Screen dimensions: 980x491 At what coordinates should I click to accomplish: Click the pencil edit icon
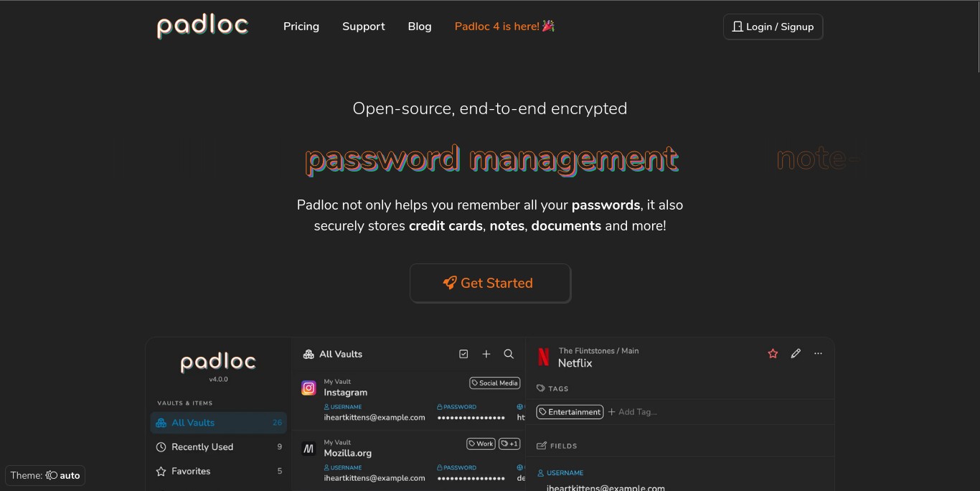796,354
